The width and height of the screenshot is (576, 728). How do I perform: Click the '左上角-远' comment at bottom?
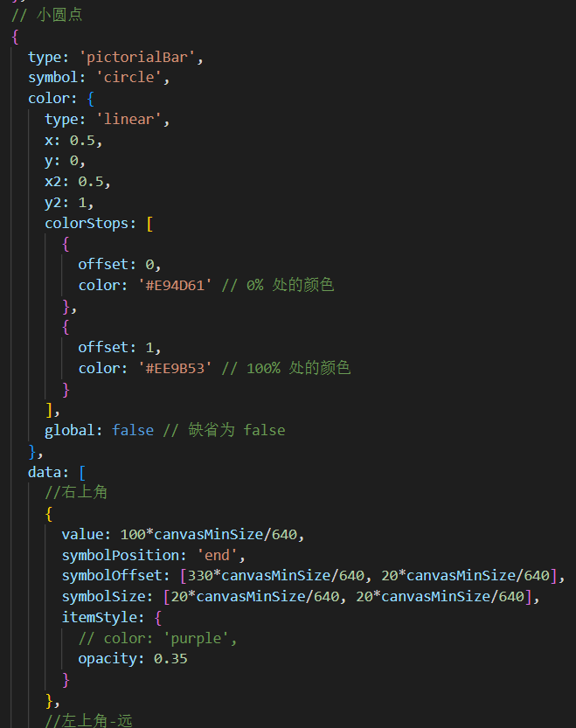tap(86, 720)
